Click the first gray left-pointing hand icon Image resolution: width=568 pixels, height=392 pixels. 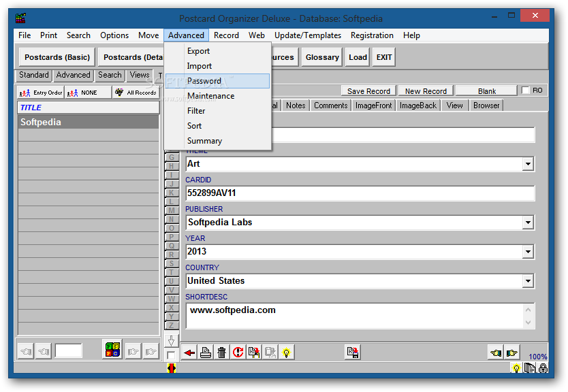26,351
